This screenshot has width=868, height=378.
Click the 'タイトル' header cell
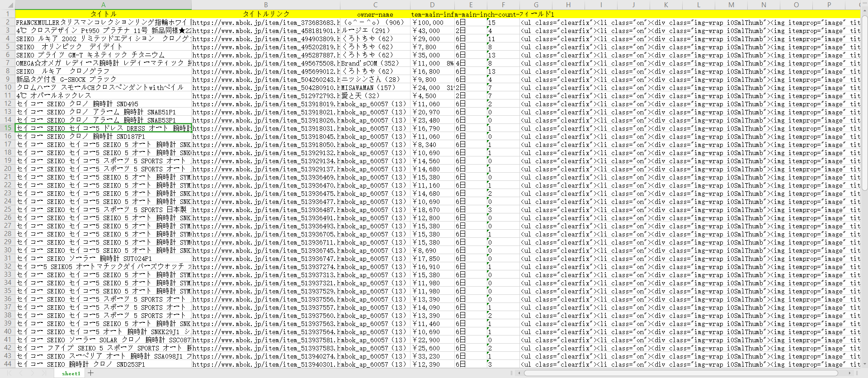[x=103, y=14]
